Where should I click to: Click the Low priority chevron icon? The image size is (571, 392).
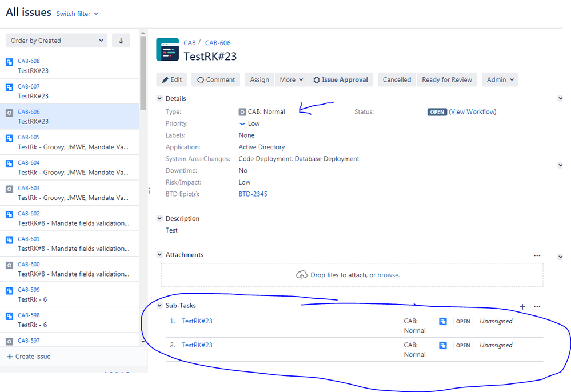[x=242, y=124]
